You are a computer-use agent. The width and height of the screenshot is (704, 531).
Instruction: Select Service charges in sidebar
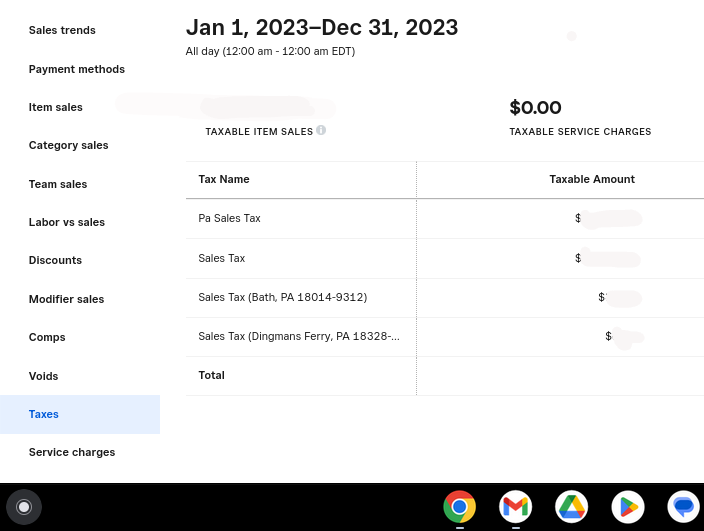click(72, 452)
